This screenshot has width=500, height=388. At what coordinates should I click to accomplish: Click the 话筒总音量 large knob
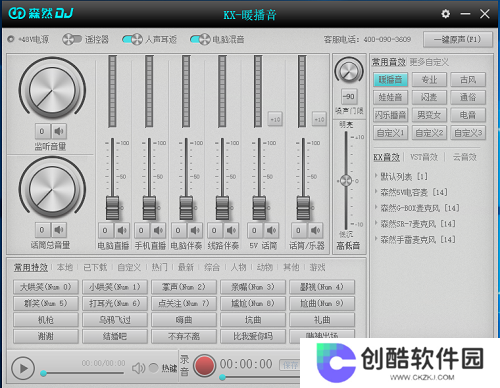[52, 189]
